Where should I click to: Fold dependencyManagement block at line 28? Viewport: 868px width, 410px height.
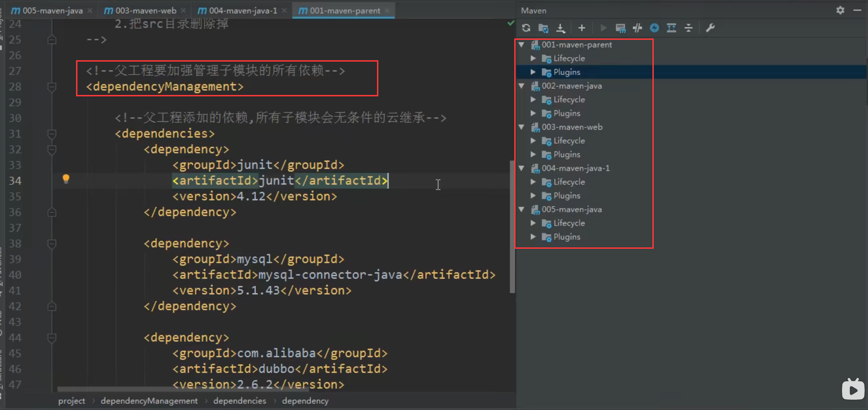[x=52, y=87]
